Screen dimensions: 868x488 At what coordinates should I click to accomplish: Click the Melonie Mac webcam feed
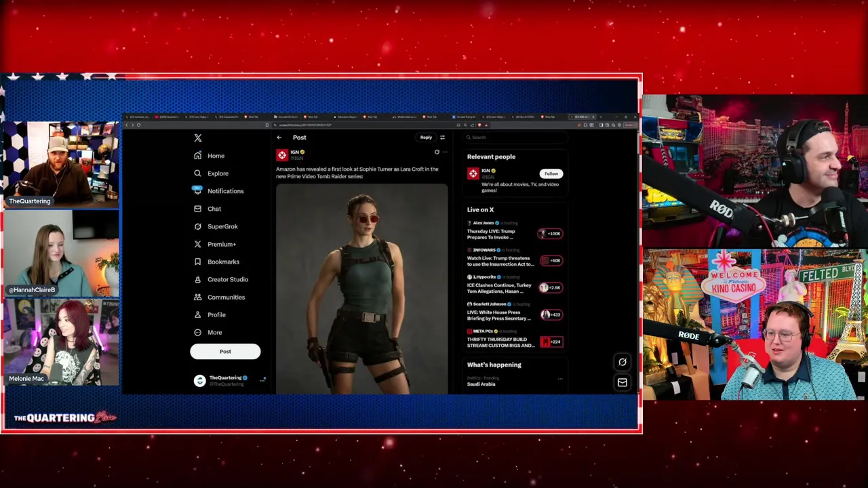(61, 342)
